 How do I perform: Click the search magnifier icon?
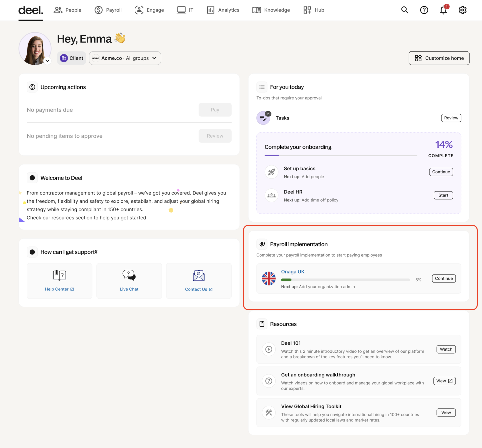(x=405, y=10)
